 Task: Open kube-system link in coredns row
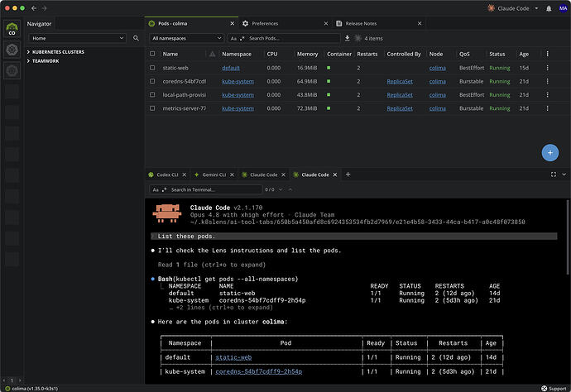tap(238, 81)
